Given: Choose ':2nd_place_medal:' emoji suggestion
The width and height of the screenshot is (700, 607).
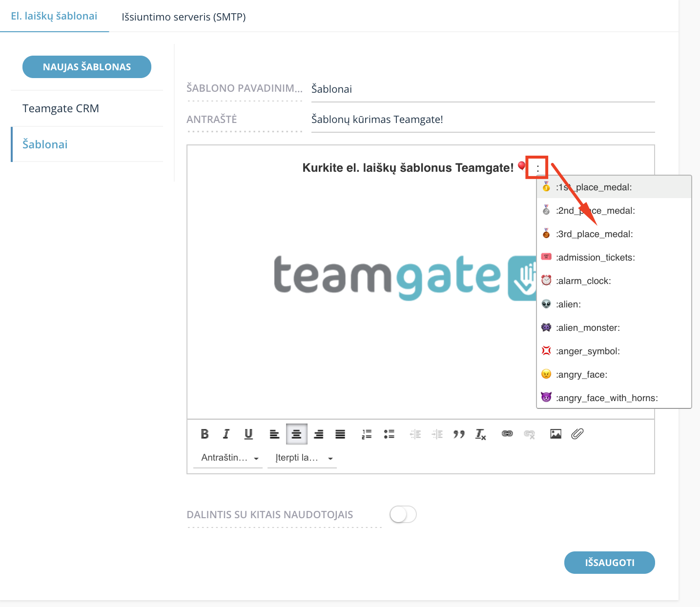Looking at the screenshot, I should tap(614, 211).
